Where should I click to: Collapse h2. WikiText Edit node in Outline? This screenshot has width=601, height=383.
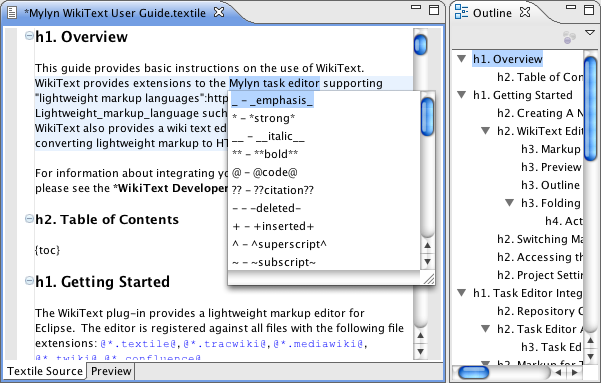pos(486,131)
